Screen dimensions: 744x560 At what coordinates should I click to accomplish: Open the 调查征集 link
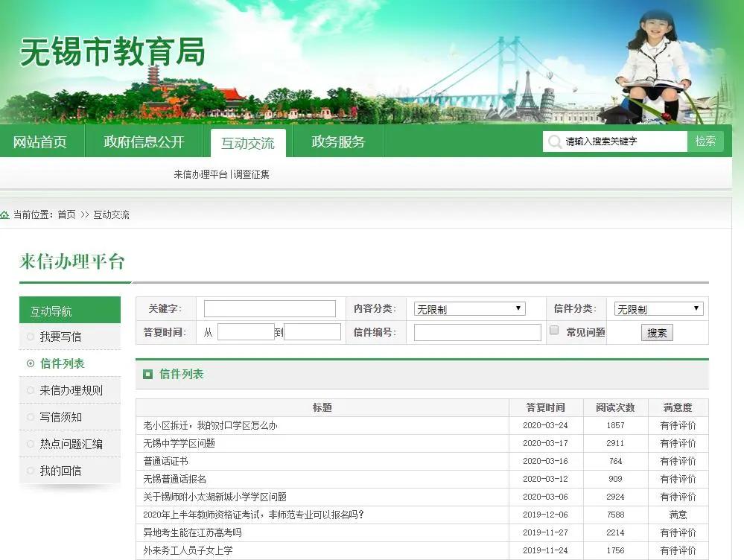tap(253, 174)
